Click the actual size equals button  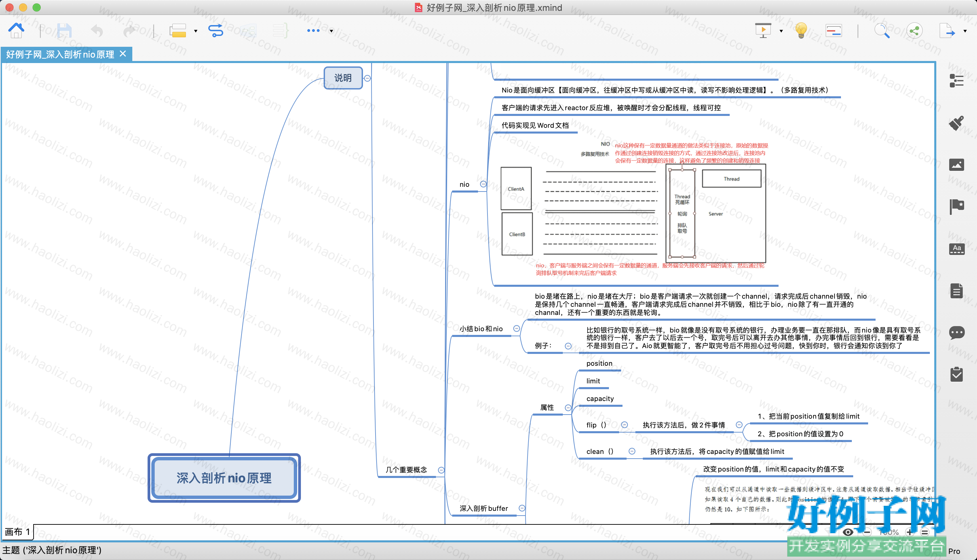pos(925,532)
